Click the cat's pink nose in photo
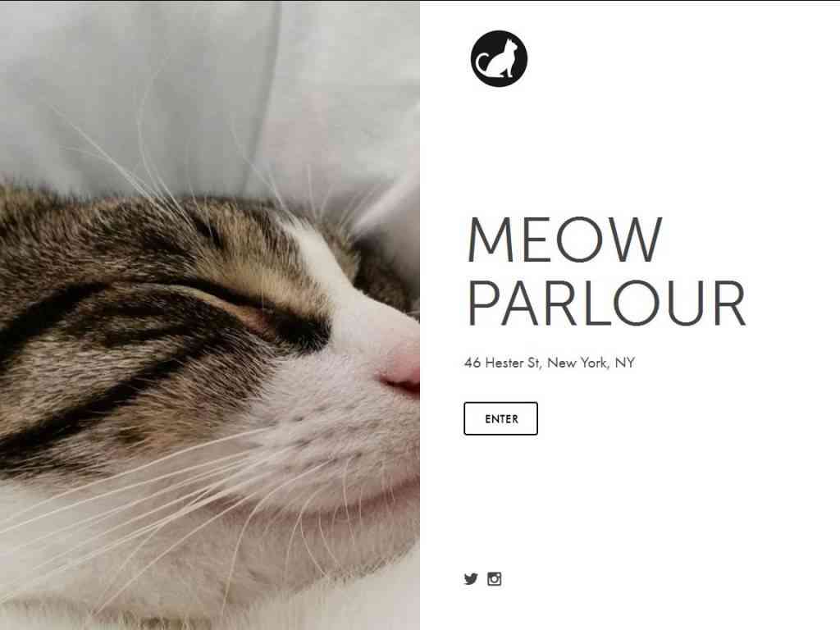The image size is (840, 630). pos(403,370)
